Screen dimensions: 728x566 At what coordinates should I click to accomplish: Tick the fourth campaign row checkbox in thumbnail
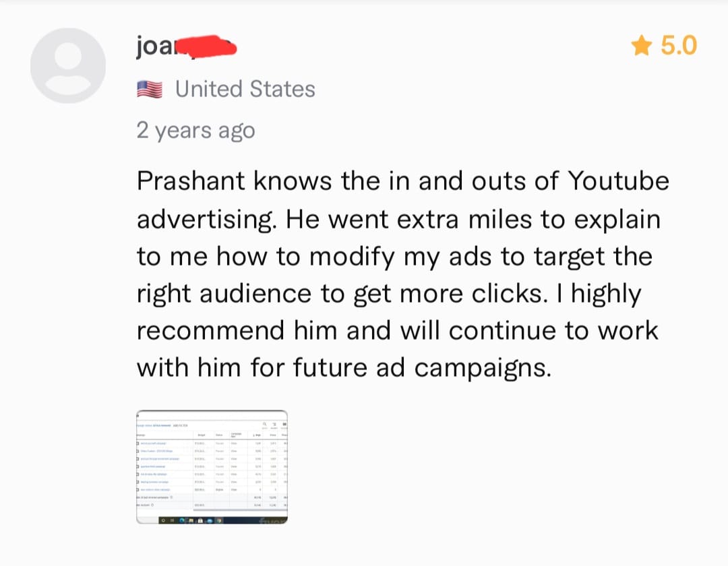tap(138, 466)
